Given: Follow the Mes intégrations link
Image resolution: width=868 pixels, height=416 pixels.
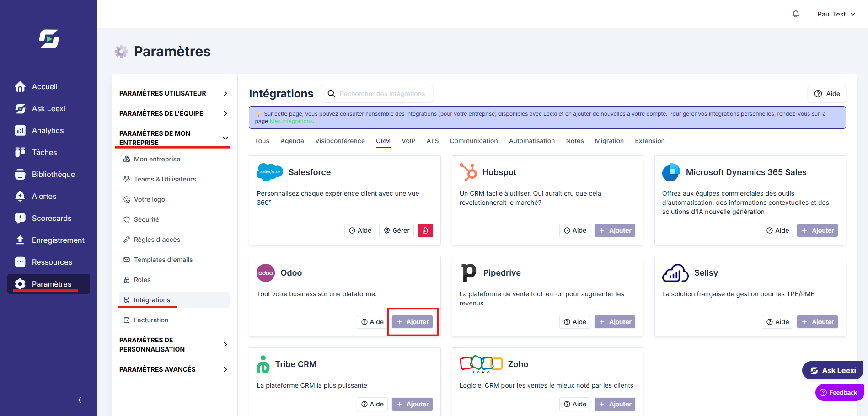Looking at the screenshot, I should click(291, 121).
